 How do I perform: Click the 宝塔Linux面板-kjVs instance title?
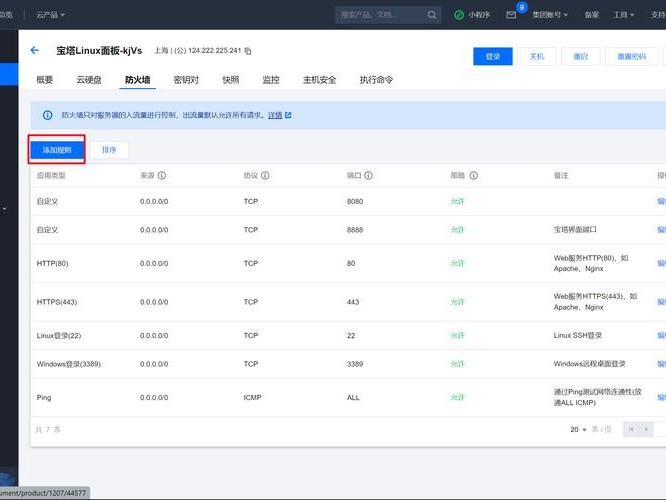click(99, 51)
